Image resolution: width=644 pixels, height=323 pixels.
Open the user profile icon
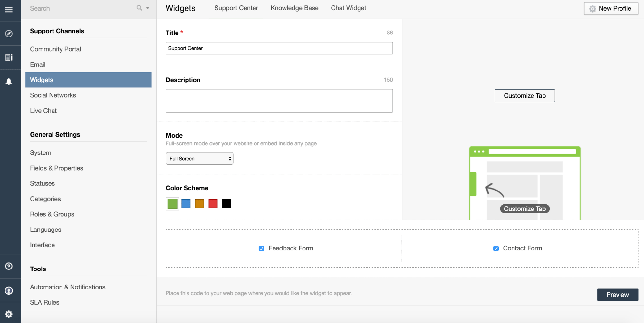(x=9, y=290)
